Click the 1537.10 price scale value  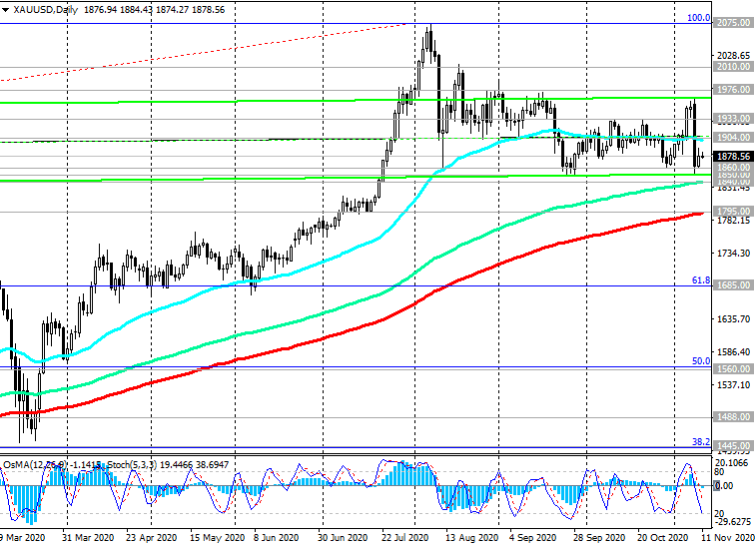(734, 384)
